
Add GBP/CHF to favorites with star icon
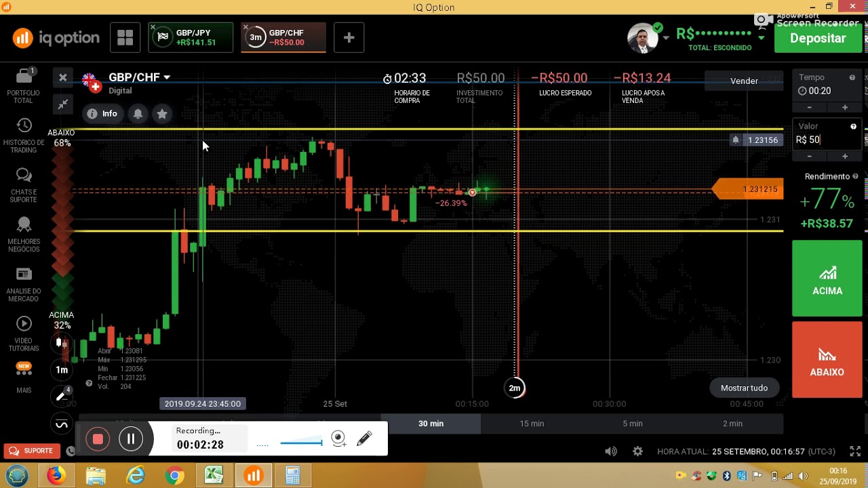[162, 114]
